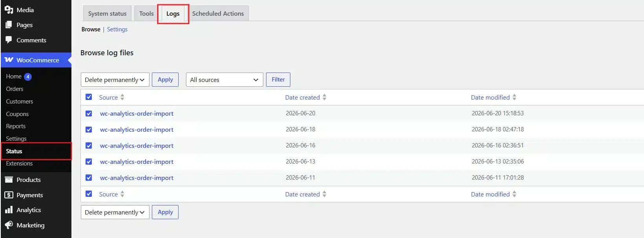Image resolution: width=644 pixels, height=238 pixels.
Task: Open the top Delete permanently bulk action dropdown
Action: pyautogui.click(x=115, y=80)
